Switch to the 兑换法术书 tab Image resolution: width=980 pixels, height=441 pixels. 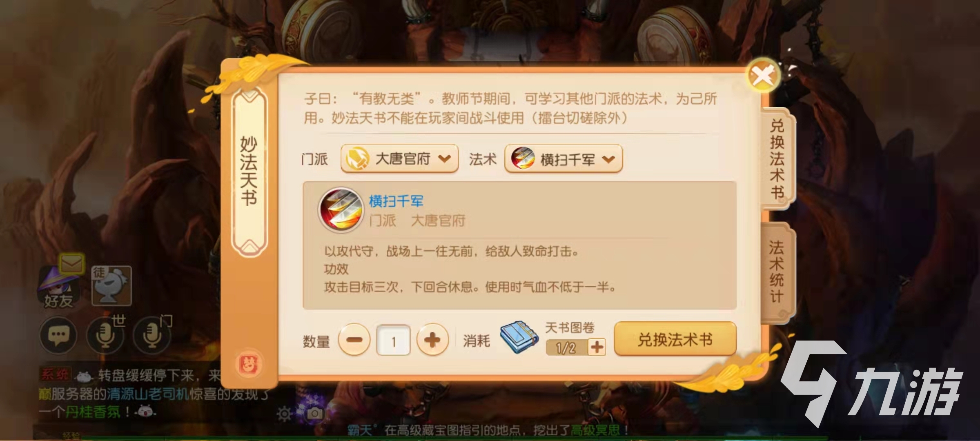pyautogui.click(x=777, y=159)
